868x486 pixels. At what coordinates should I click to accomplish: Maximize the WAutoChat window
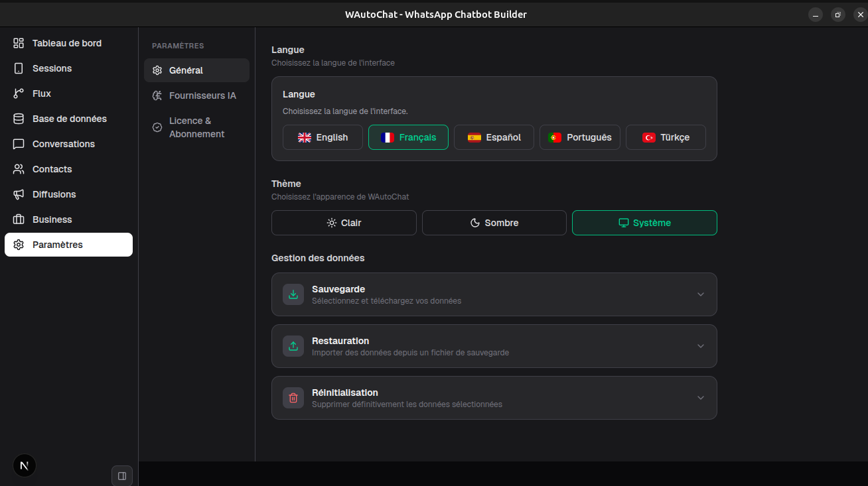838,15
